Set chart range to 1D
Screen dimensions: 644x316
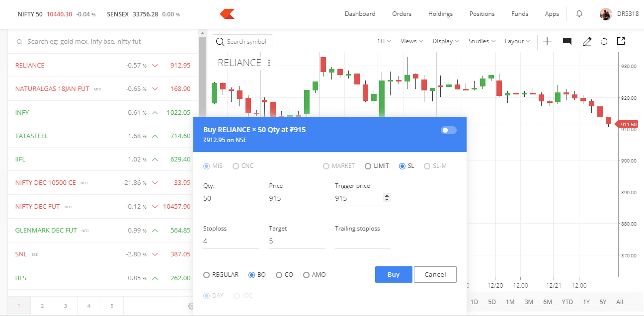(475, 302)
